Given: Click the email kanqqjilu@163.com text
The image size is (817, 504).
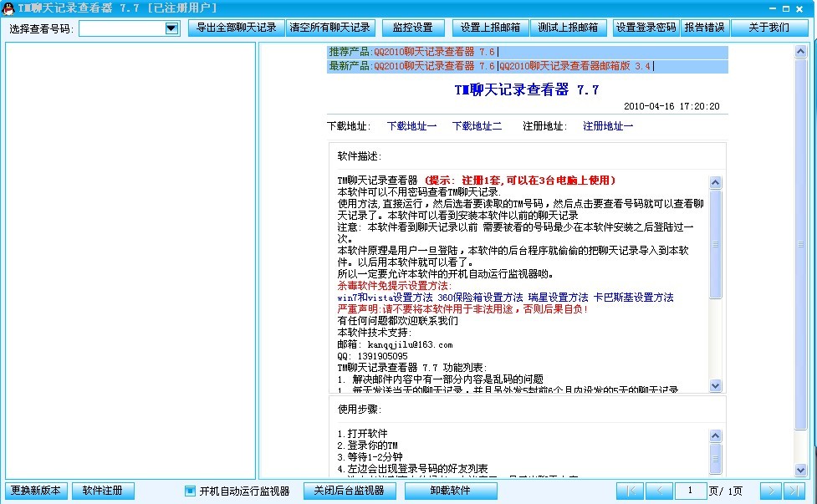Looking at the screenshot, I should click(410, 344).
